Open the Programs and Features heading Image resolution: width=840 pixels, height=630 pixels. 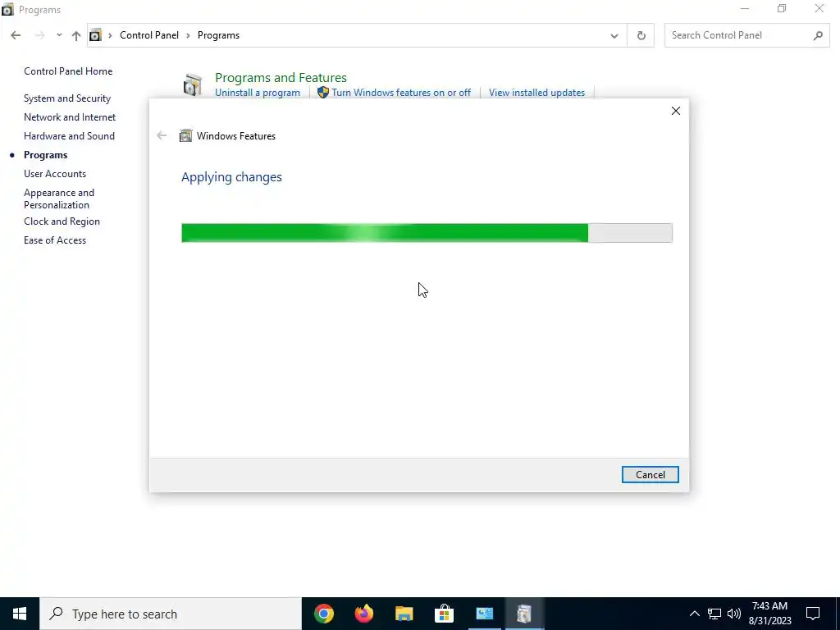coord(281,78)
